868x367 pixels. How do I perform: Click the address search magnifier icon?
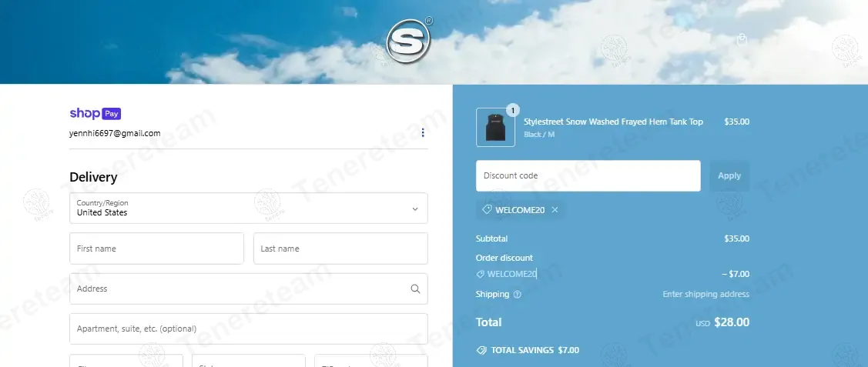pyautogui.click(x=415, y=289)
